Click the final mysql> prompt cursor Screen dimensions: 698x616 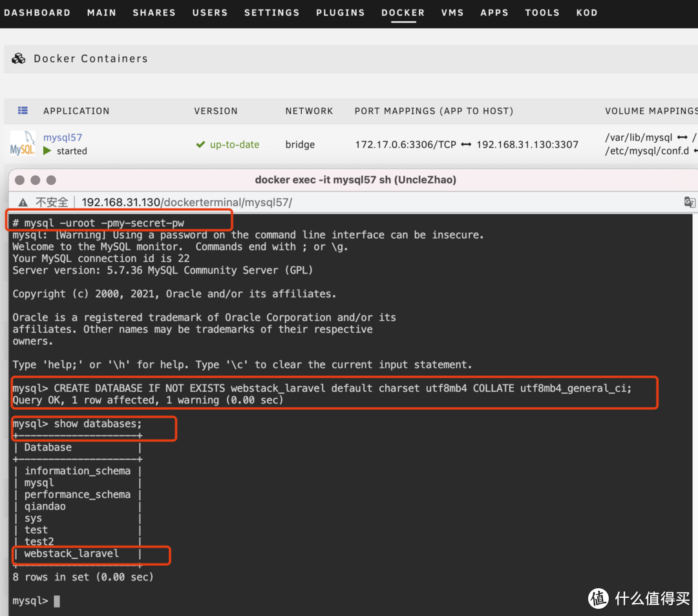[x=57, y=601]
